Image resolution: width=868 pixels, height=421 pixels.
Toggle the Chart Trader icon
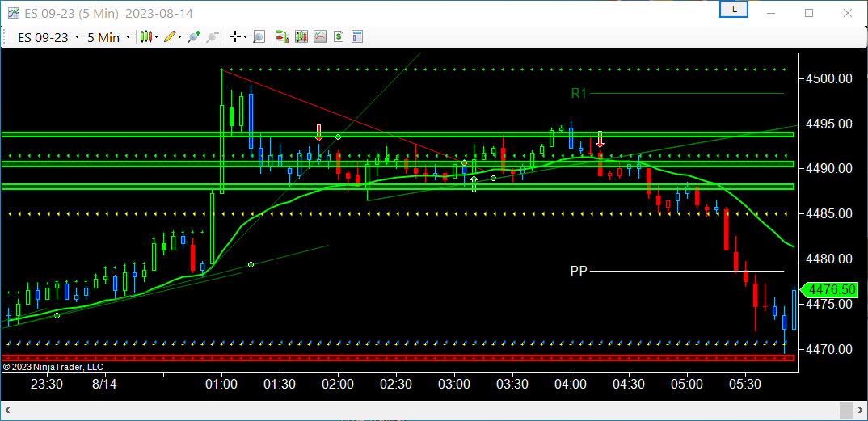tap(282, 37)
